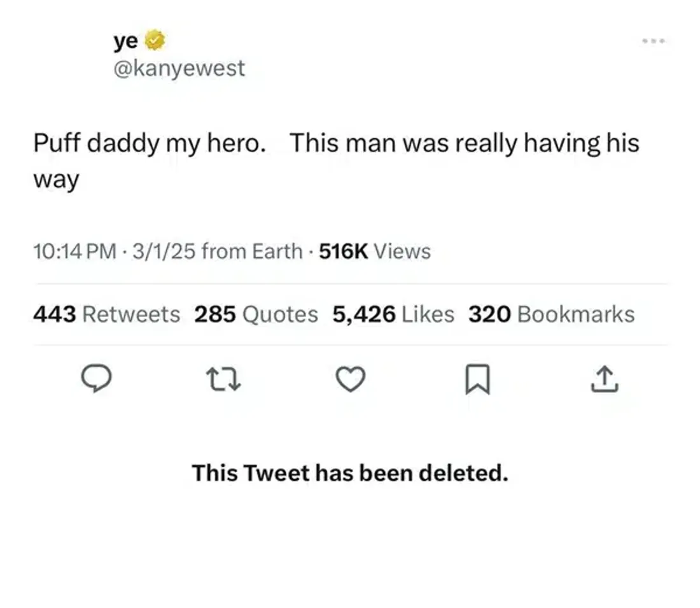Open the 285 Quotes list
The image size is (700, 608).
click(x=256, y=314)
